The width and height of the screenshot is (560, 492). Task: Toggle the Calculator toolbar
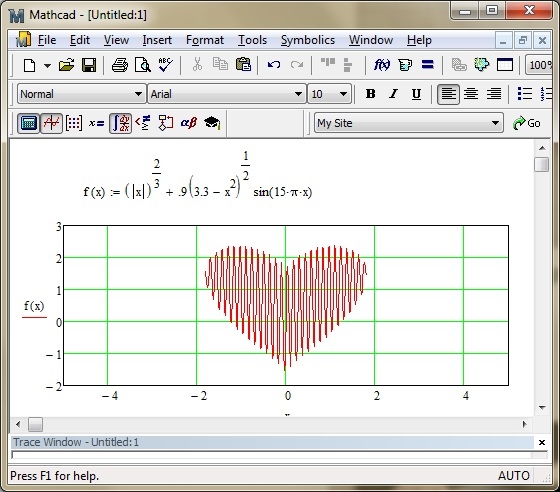[x=28, y=123]
